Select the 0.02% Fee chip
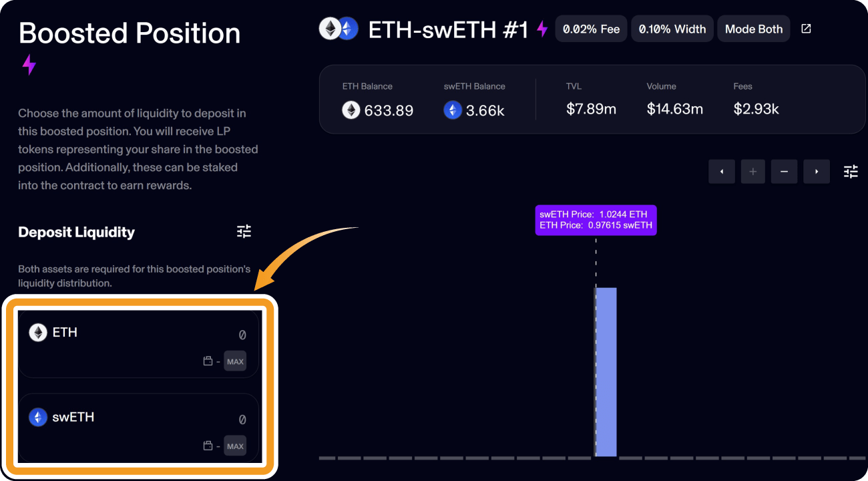 [591, 29]
